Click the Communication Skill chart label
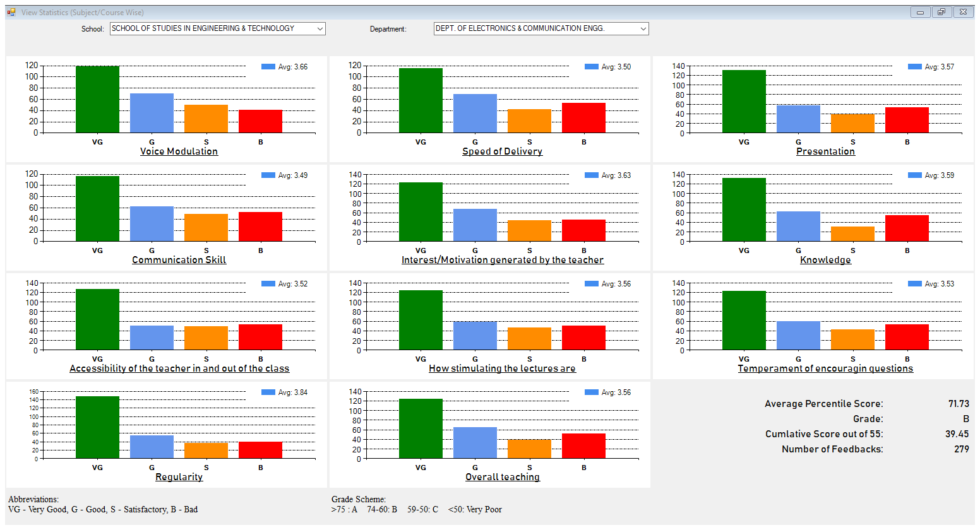 coord(179,260)
